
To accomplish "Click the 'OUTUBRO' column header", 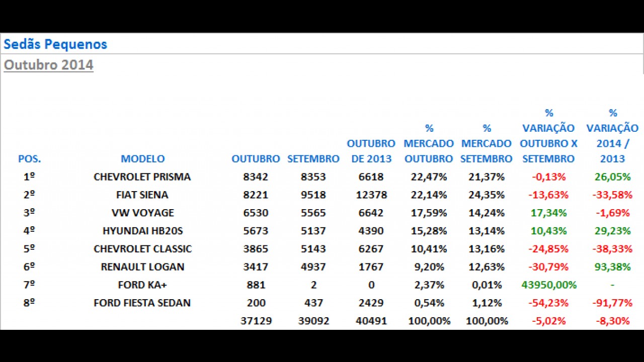I will point(256,159).
